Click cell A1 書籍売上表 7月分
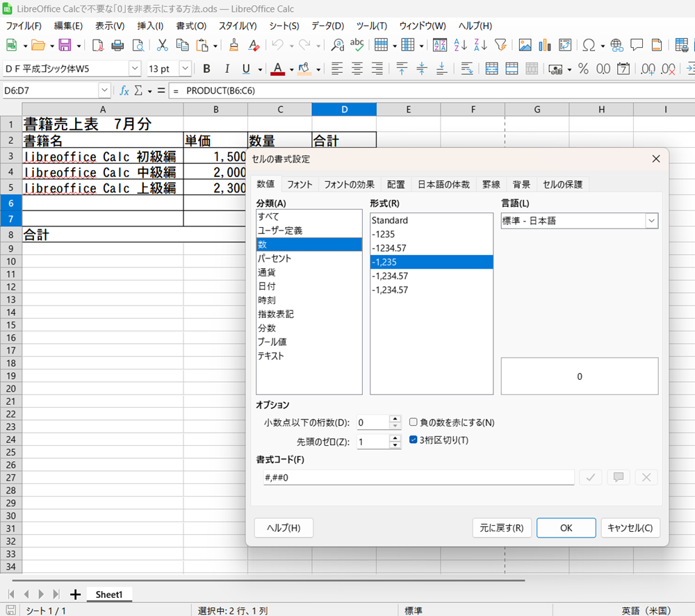The width and height of the screenshot is (695, 616). (x=102, y=124)
